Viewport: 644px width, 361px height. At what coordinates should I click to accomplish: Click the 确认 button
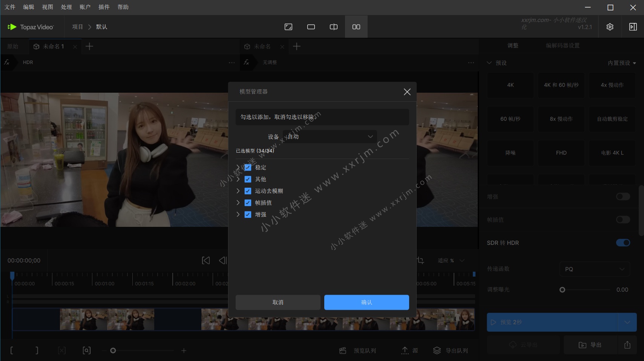tap(366, 302)
